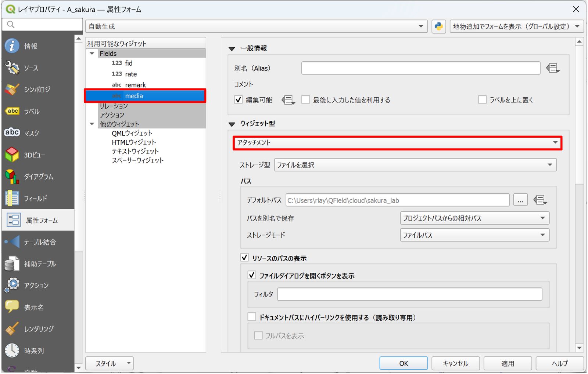Open ストレージモード ファイルパス dropdown

pos(474,235)
